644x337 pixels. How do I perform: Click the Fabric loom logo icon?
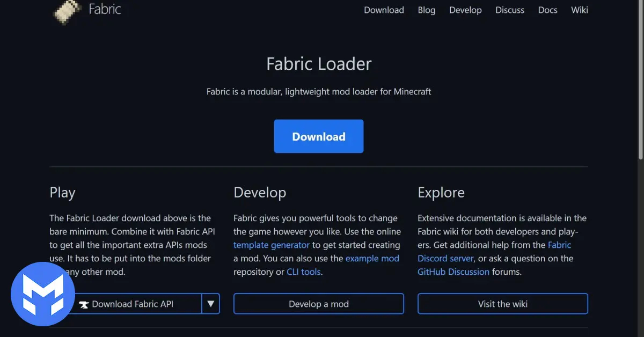pos(67,11)
